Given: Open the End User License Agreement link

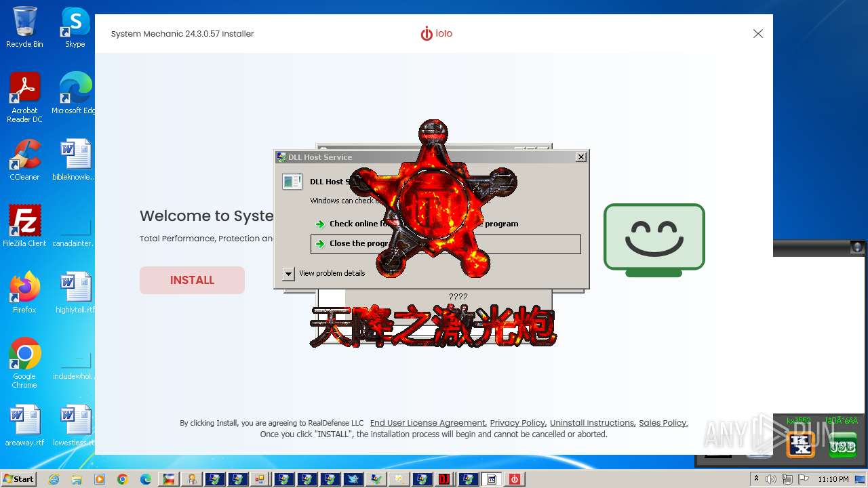Looking at the screenshot, I should [x=428, y=423].
